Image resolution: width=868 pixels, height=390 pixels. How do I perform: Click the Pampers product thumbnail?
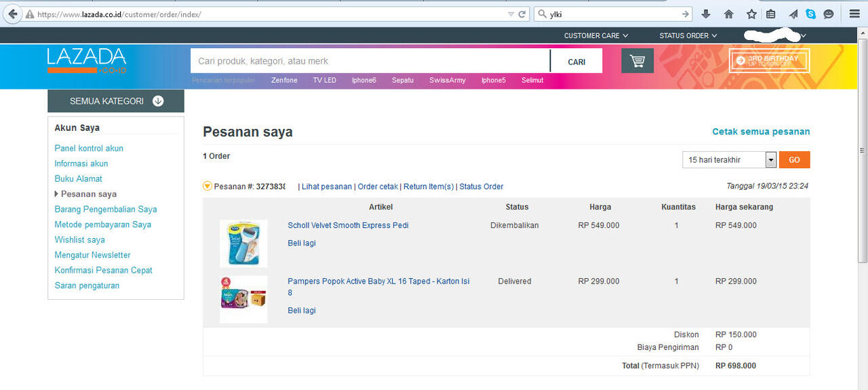tap(243, 299)
